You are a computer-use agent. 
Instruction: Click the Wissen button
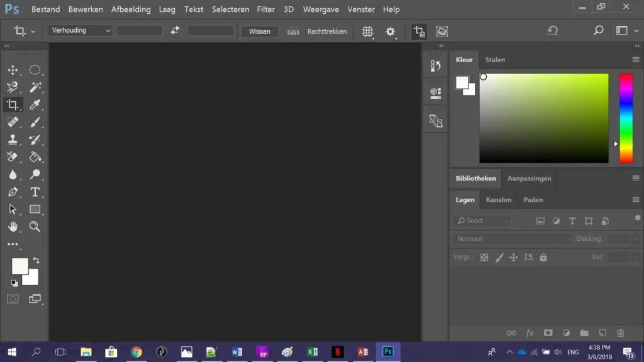point(259,31)
